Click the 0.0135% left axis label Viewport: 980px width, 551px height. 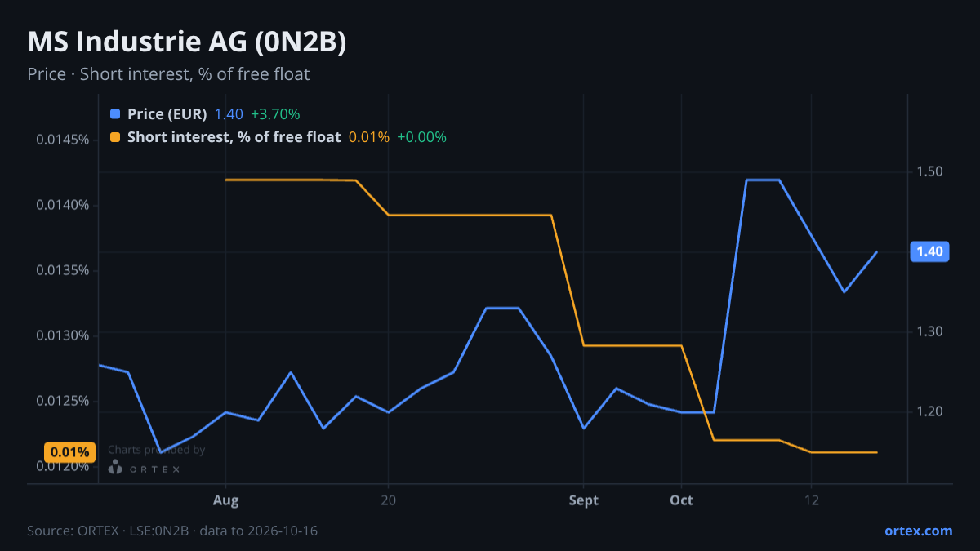click(x=62, y=270)
